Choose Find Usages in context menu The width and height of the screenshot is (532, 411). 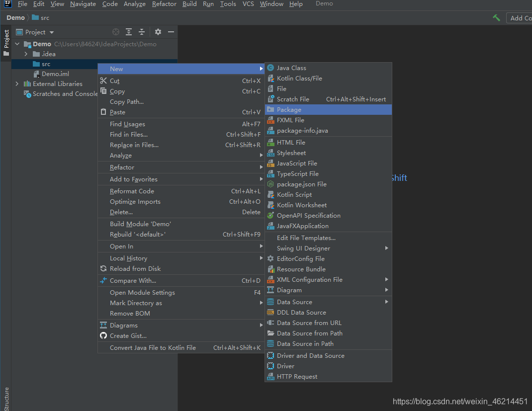(181, 124)
